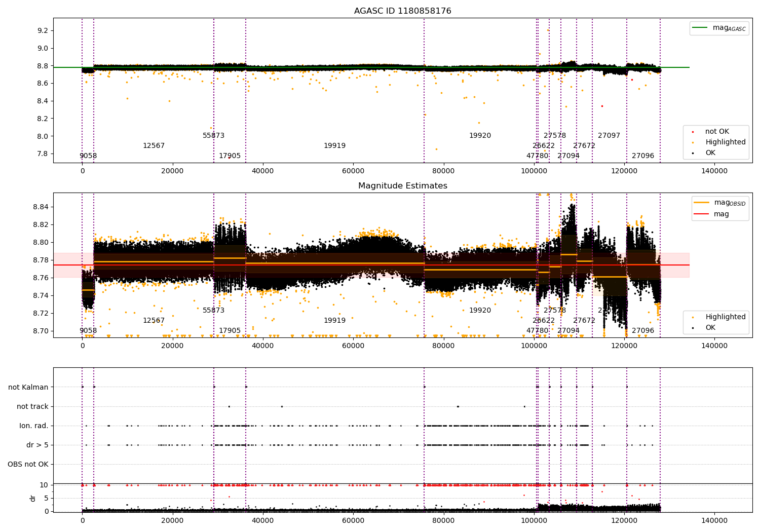
Task: Click obsid label 27578 in Magnitude Estimates plot
Action: pos(555,311)
